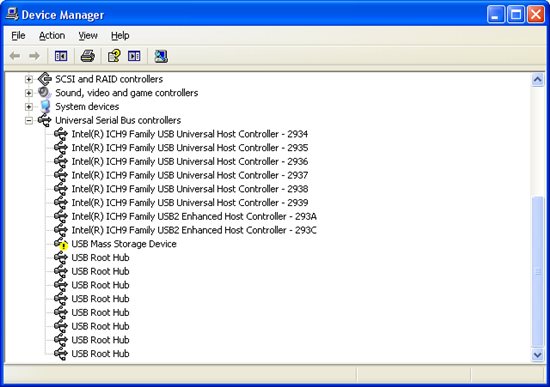550x387 pixels.
Task: Open Properties via the toolbar question-mark icon
Action: [114, 56]
